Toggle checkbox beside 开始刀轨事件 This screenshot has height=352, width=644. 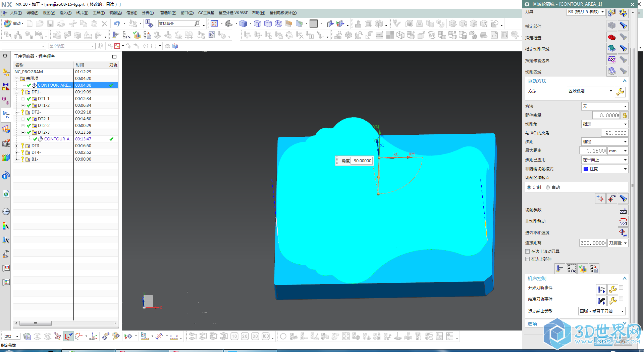point(621,288)
